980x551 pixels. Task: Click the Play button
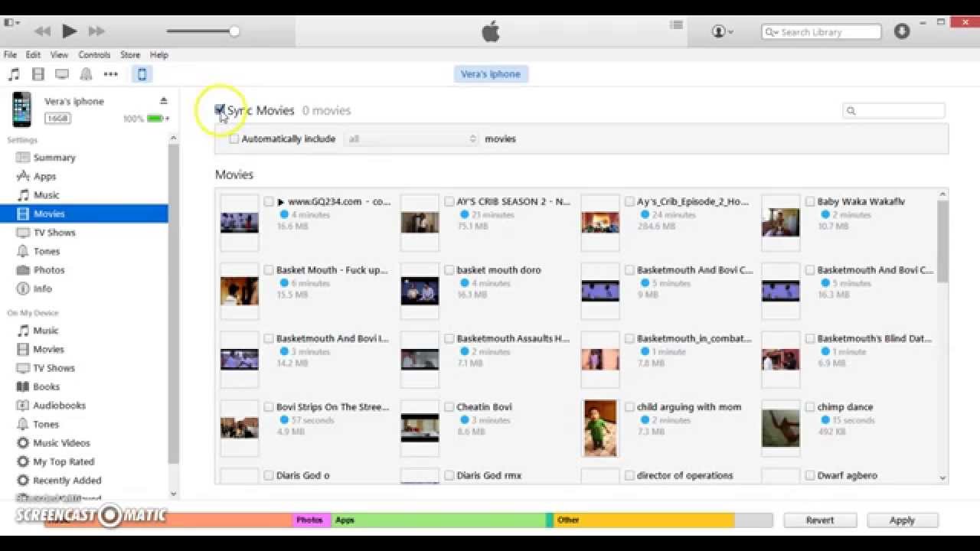[x=69, y=31]
